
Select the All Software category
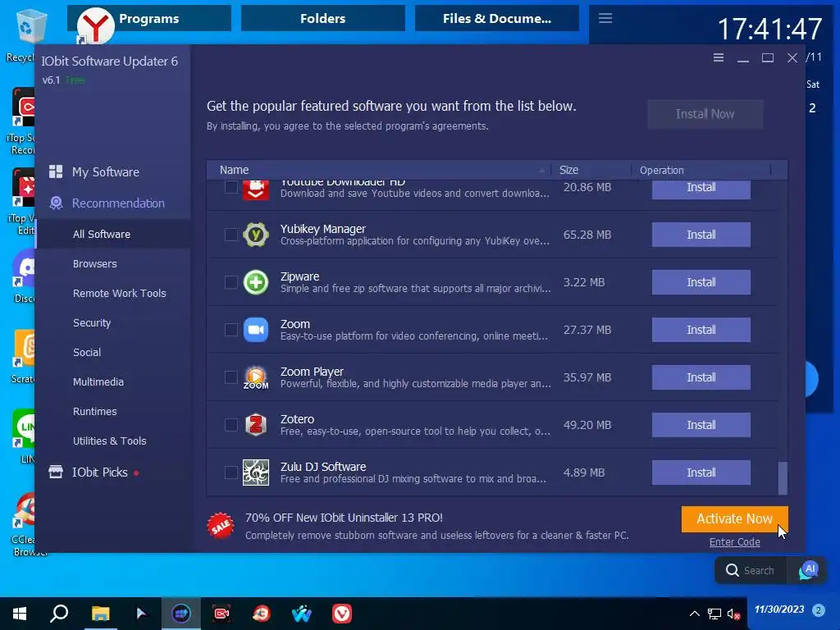[x=113, y=234]
